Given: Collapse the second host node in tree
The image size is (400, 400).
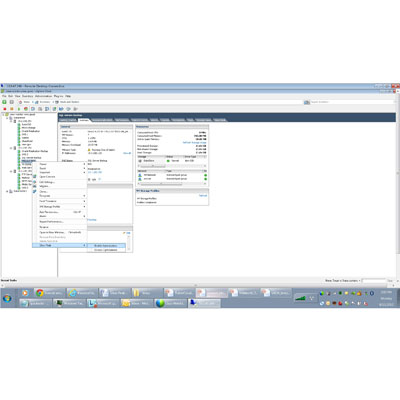Looking at the screenshot, I should (x=11, y=148).
